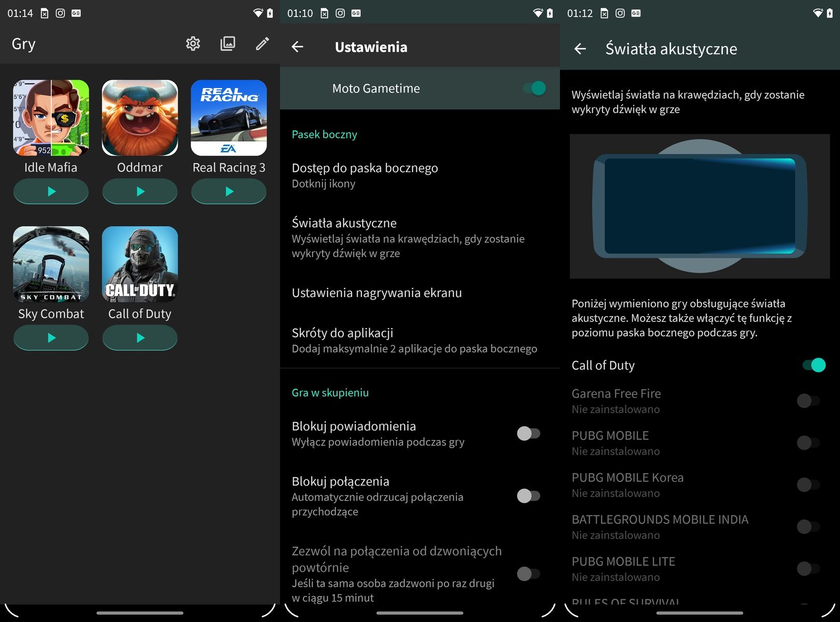Open the Real Racing 3 game icon
Viewport: 840px width, 622px height.
pyautogui.click(x=229, y=118)
